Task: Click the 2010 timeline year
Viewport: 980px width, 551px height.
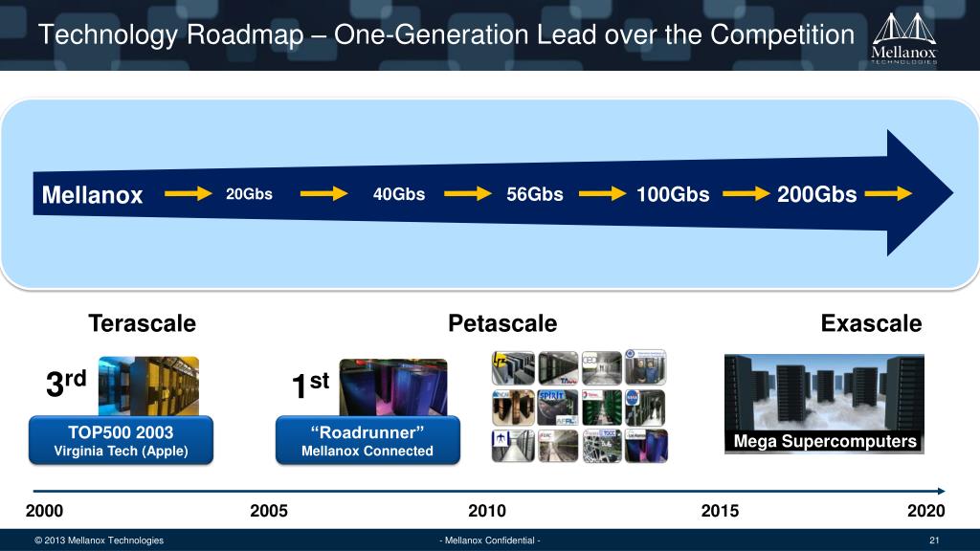Action: point(487,511)
